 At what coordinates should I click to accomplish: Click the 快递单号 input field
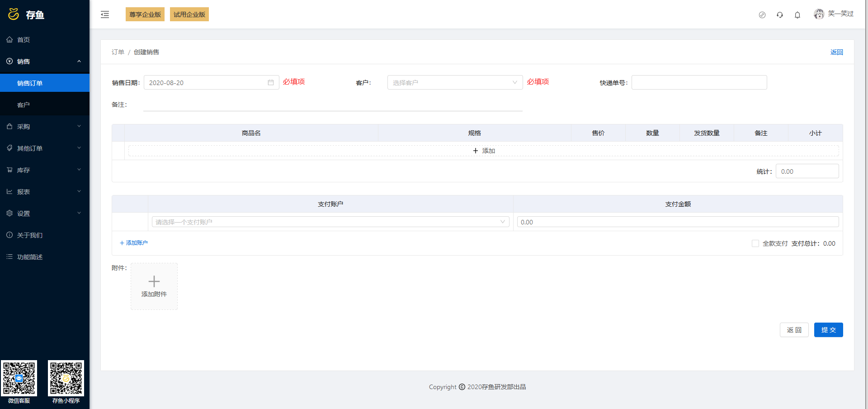point(699,82)
